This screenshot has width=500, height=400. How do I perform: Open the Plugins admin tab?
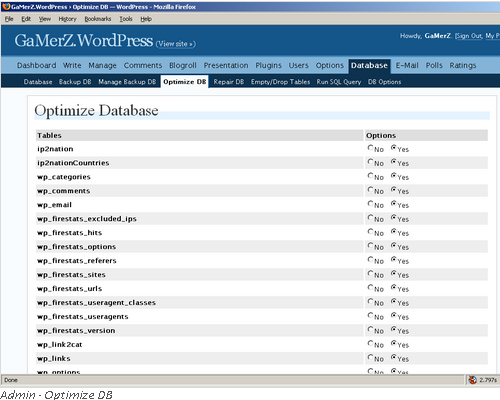268,65
